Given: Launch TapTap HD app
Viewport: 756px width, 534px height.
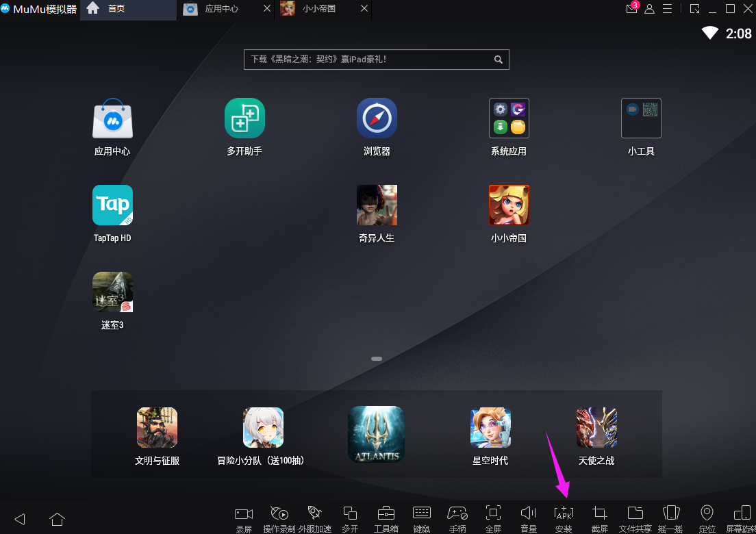Looking at the screenshot, I should click(112, 205).
